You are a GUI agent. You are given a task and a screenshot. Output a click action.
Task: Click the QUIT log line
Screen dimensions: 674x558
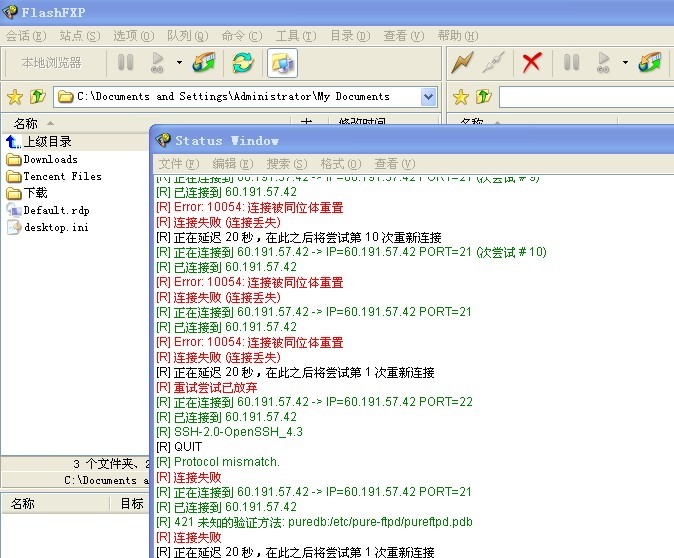point(179,447)
